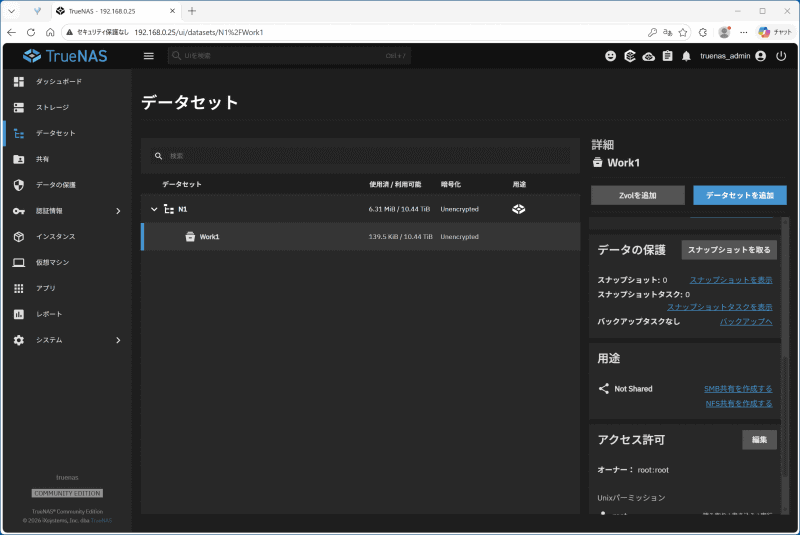The width and height of the screenshot is (800, 535).
Task: Open the browser extensions icon
Action: 703,32
